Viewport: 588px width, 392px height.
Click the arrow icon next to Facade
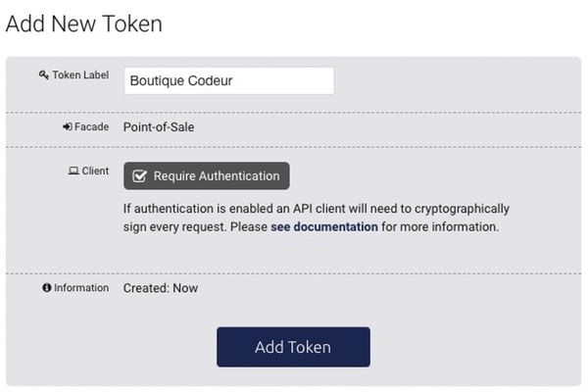coord(67,127)
